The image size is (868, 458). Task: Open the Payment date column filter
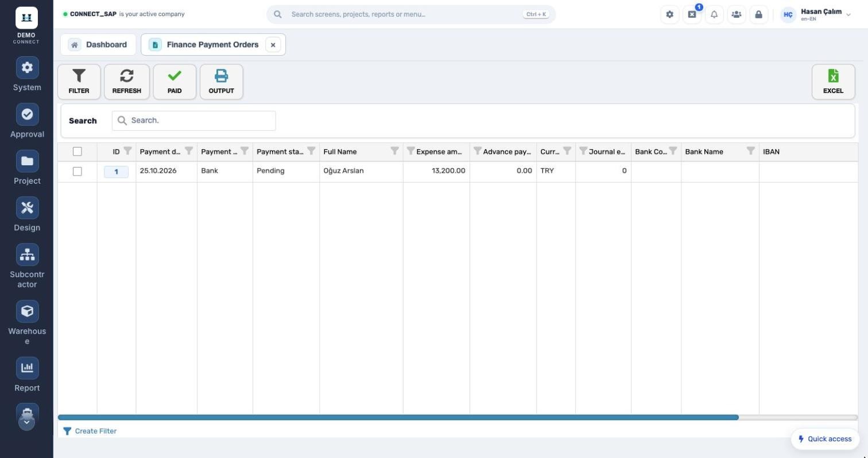189,151
